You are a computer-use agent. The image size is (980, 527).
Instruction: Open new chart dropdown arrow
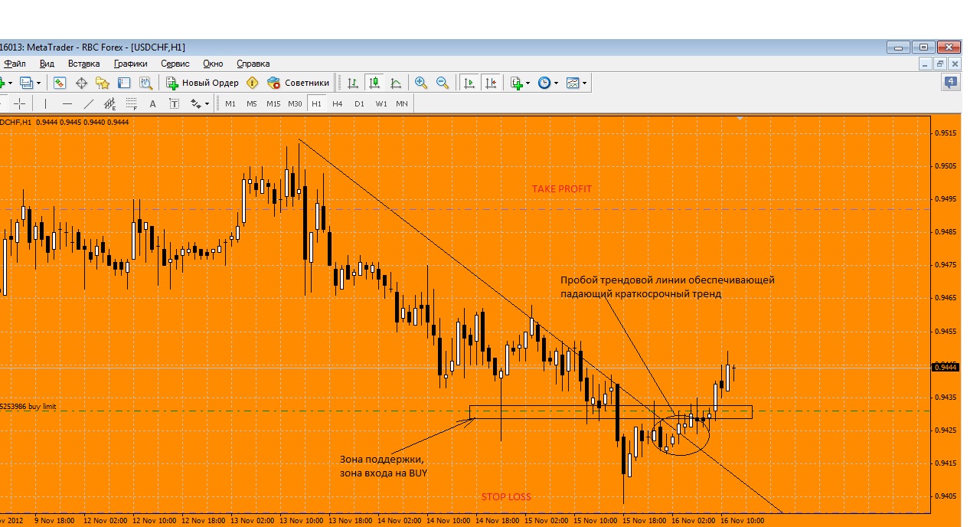coord(10,83)
